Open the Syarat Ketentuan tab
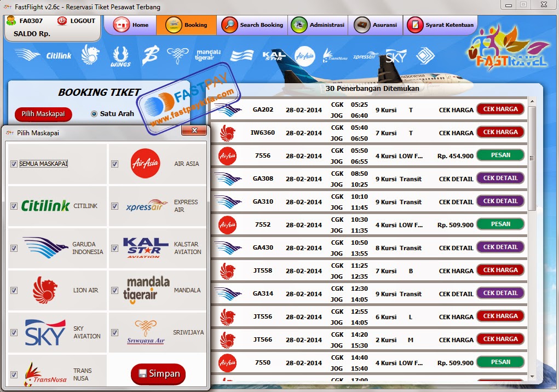Image resolution: width=559 pixels, height=392 pixels. click(x=440, y=25)
